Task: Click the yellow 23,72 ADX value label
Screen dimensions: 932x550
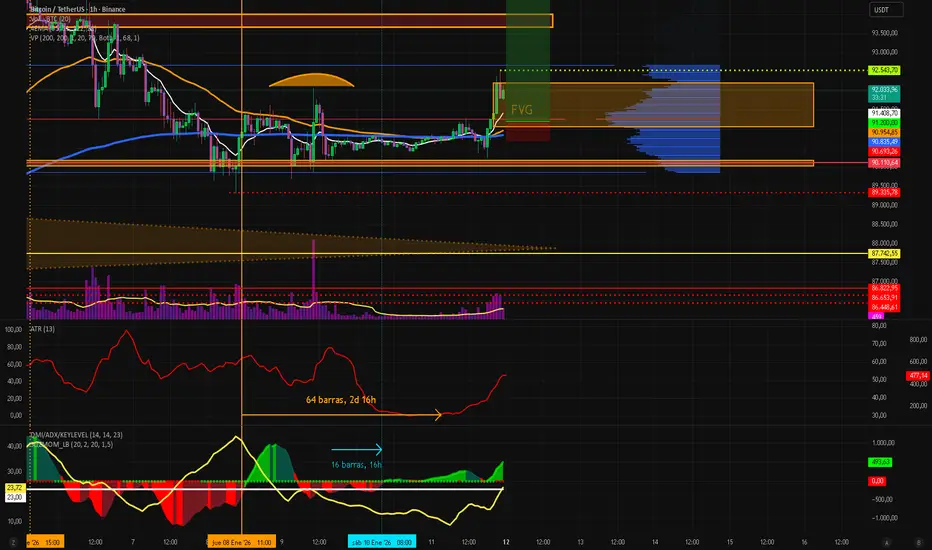Action: pos(15,488)
